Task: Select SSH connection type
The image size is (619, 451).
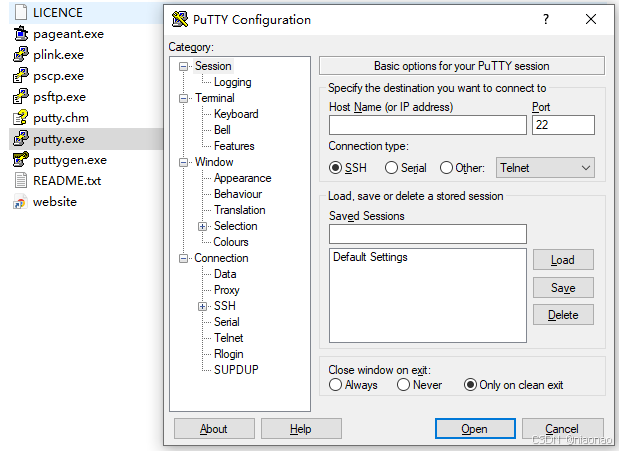Action: click(335, 168)
